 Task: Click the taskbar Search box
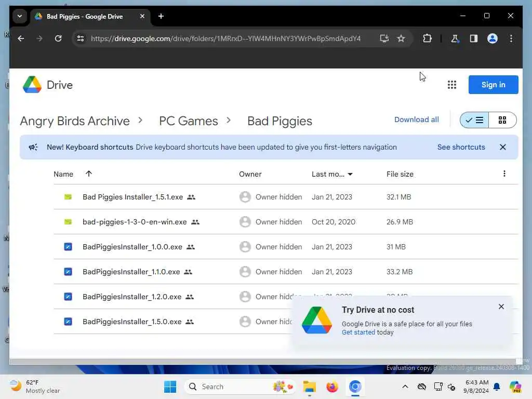coord(240,387)
